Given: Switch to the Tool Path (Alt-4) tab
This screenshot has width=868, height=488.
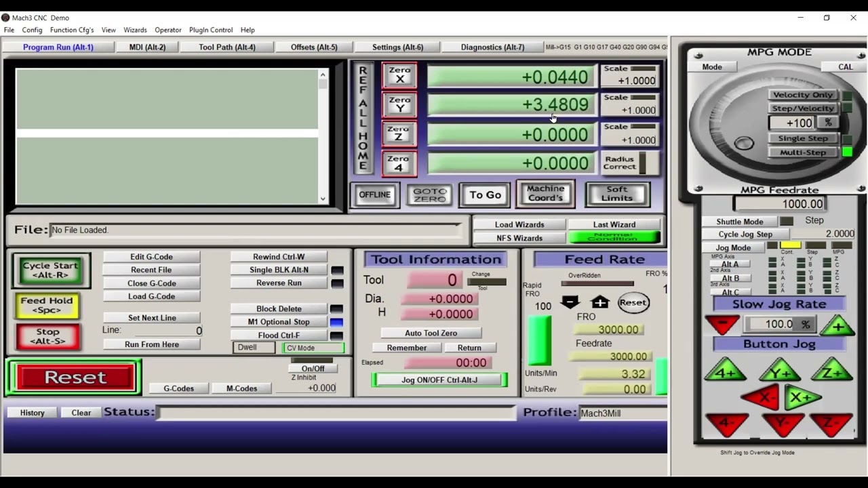Looking at the screenshot, I should point(227,47).
